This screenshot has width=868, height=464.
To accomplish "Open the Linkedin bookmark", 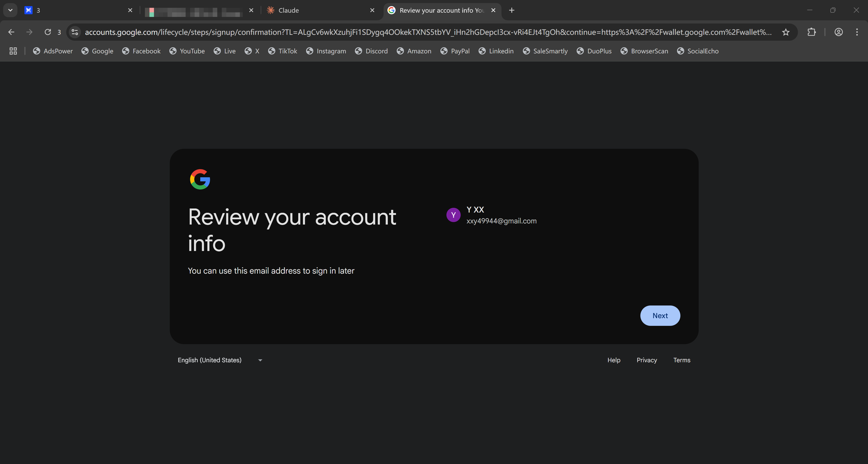I will 496,51.
